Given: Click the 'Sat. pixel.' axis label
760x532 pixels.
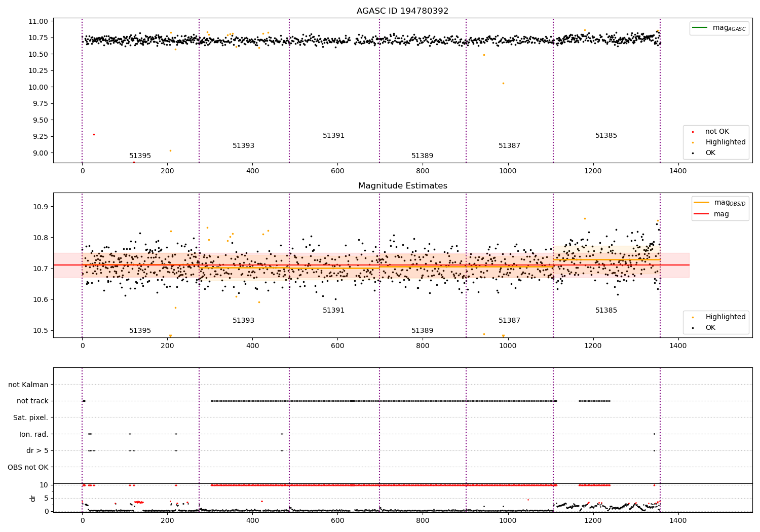Looking at the screenshot, I should [x=31, y=417].
